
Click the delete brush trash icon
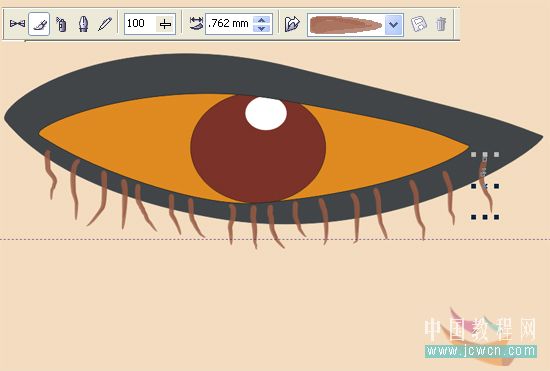point(441,24)
